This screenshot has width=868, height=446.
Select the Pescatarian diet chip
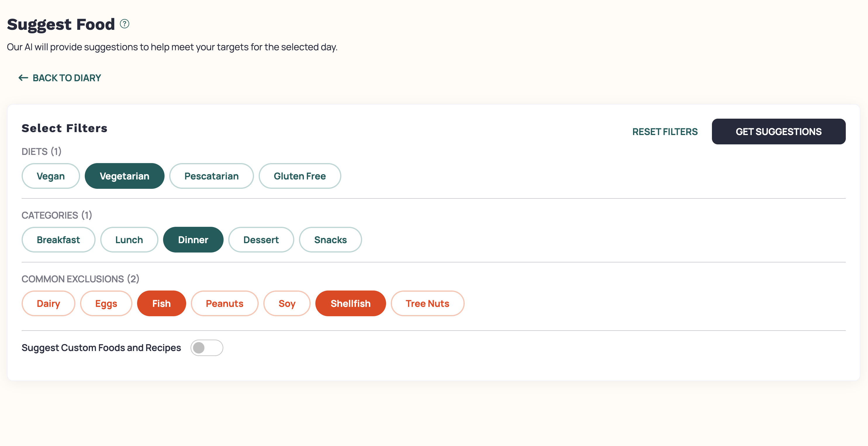click(x=211, y=176)
